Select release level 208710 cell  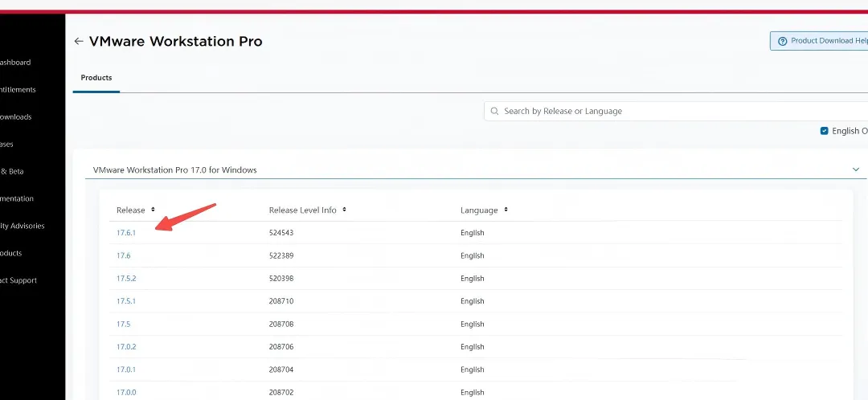pyautogui.click(x=281, y=301)
